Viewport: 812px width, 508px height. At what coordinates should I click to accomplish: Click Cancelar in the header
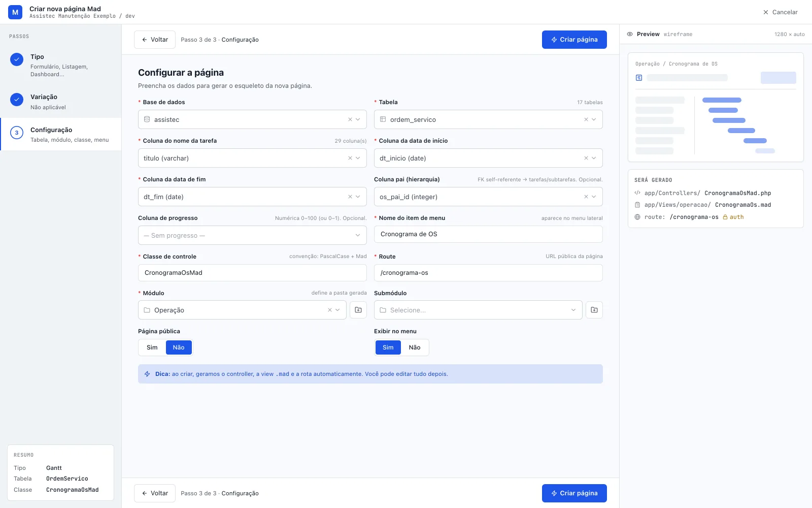(x=781, y=12)
